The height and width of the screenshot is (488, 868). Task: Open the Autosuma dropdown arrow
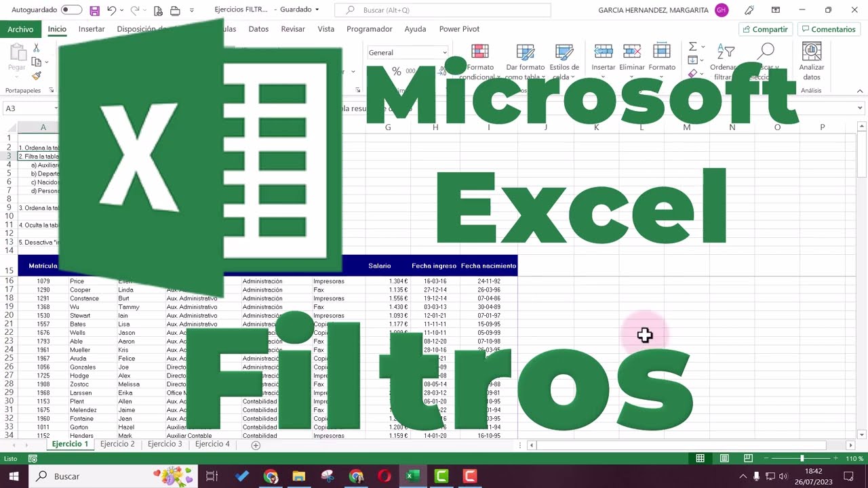[x=703, y=47]
